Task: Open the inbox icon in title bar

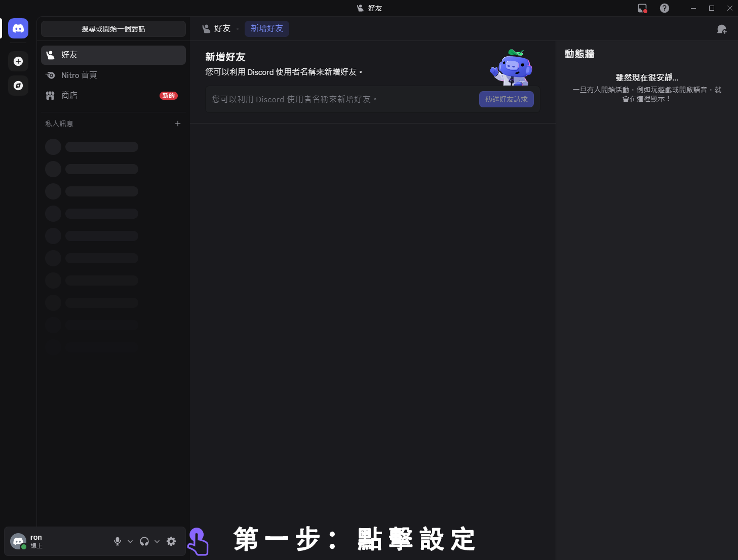Action: (642, 8)
